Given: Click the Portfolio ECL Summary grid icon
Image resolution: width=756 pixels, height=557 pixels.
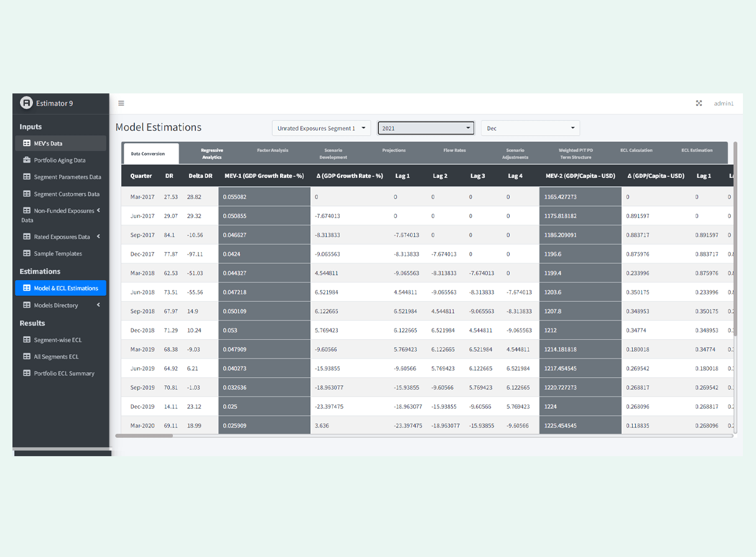Looking at the screenshot, I should (x=26, y=373).
